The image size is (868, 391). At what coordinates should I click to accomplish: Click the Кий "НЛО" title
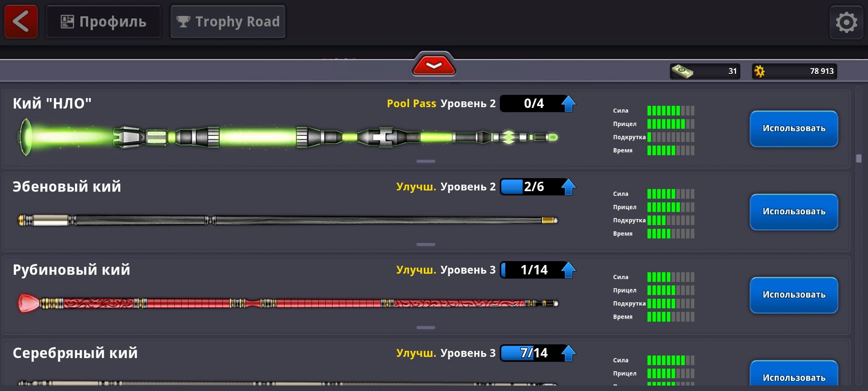click(52, 104)
